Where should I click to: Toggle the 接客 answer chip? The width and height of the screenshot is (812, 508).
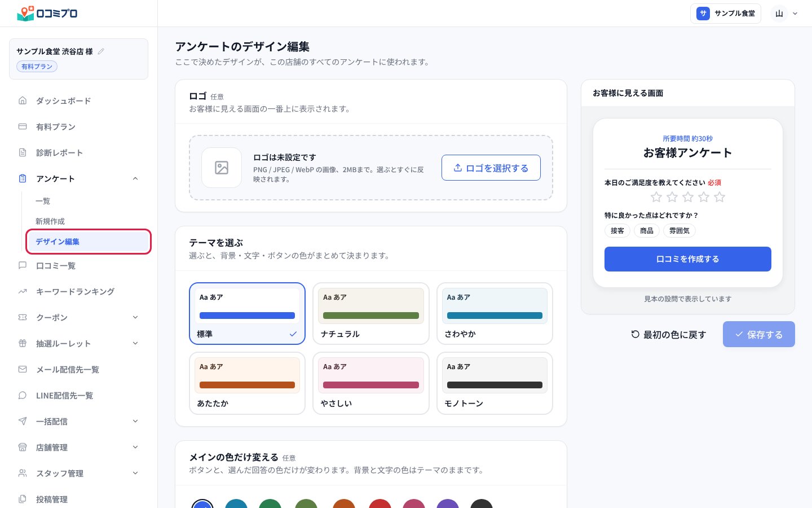pyautogui.click(x=617, y=230)
